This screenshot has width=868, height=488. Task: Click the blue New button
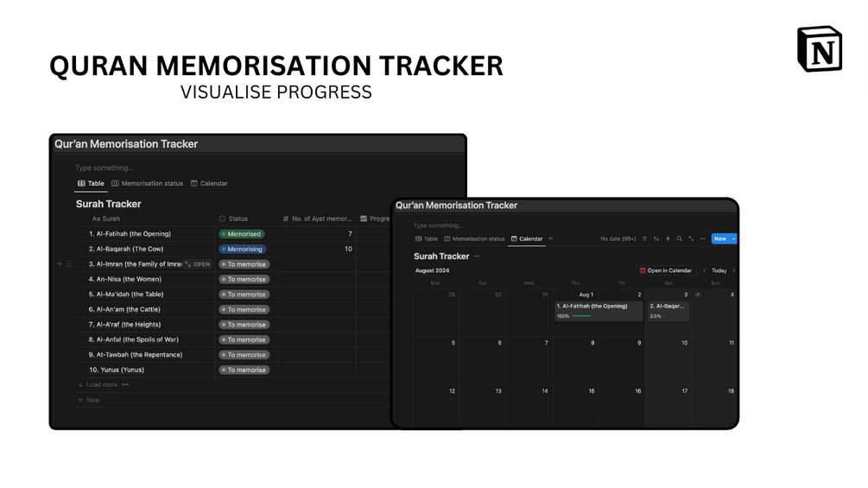click(720, 239)
